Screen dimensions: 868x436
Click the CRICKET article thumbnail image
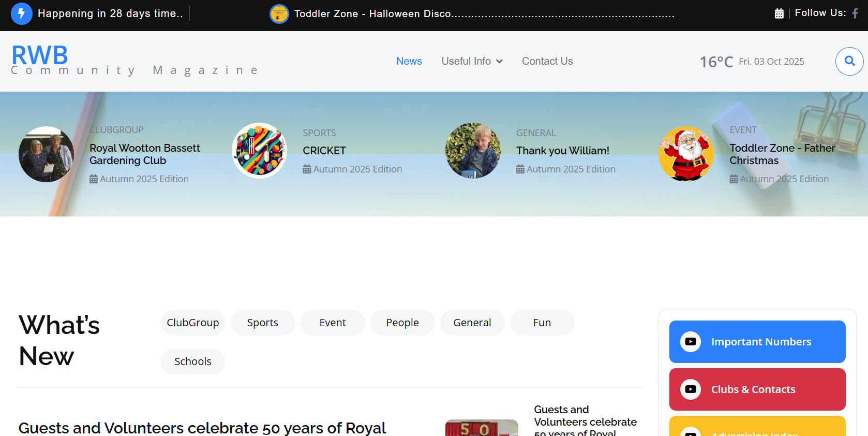pos(259,151)
